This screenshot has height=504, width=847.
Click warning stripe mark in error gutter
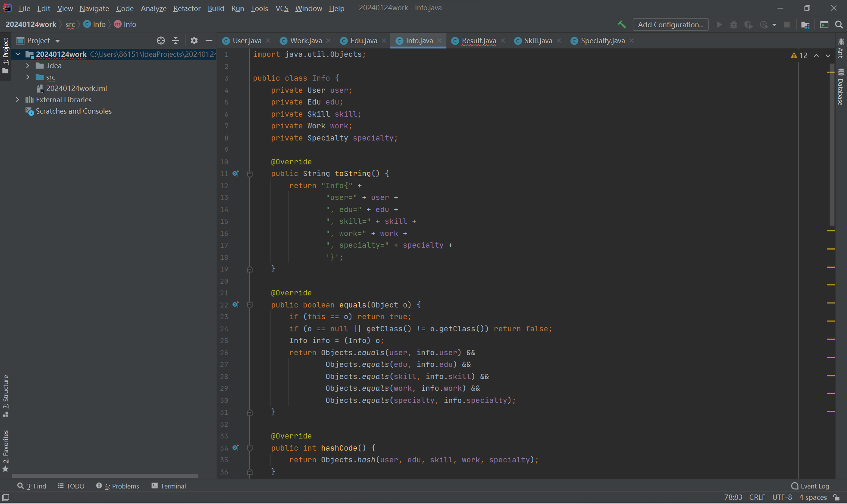831,231
